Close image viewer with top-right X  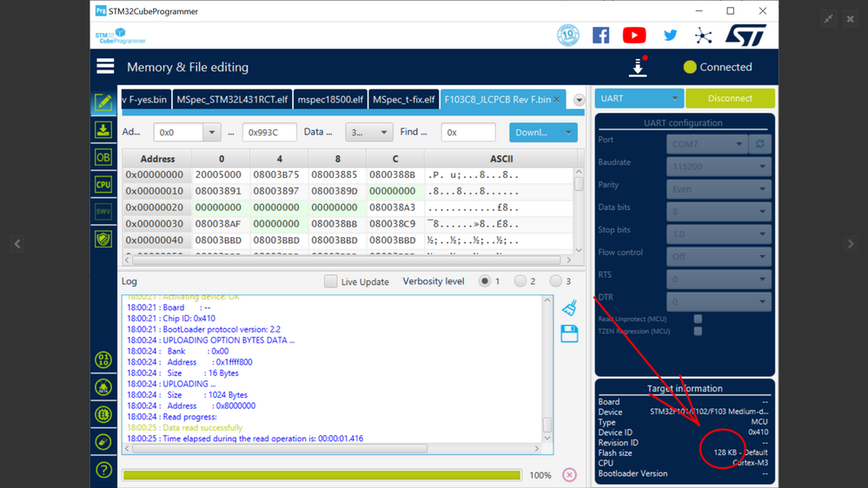pyautogui.click(x=851, y=19)
